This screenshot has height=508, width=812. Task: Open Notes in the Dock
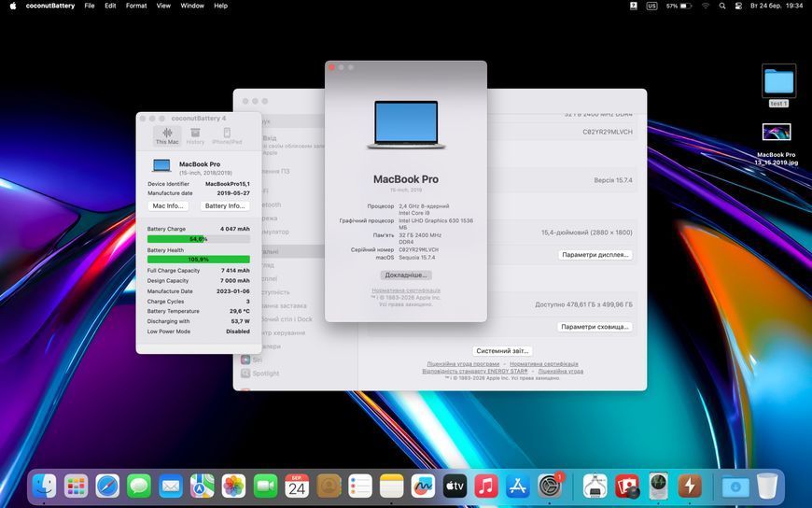coord(391,487)
